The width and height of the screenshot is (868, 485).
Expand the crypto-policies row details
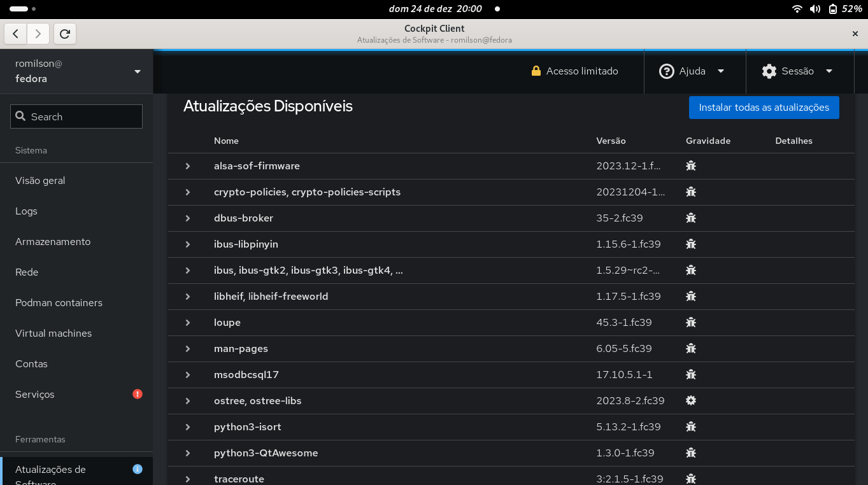pos(188,192)
